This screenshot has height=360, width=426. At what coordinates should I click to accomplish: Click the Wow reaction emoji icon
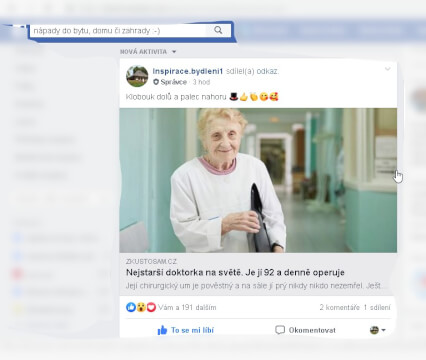pyautogui.click(x=141, y=307)
